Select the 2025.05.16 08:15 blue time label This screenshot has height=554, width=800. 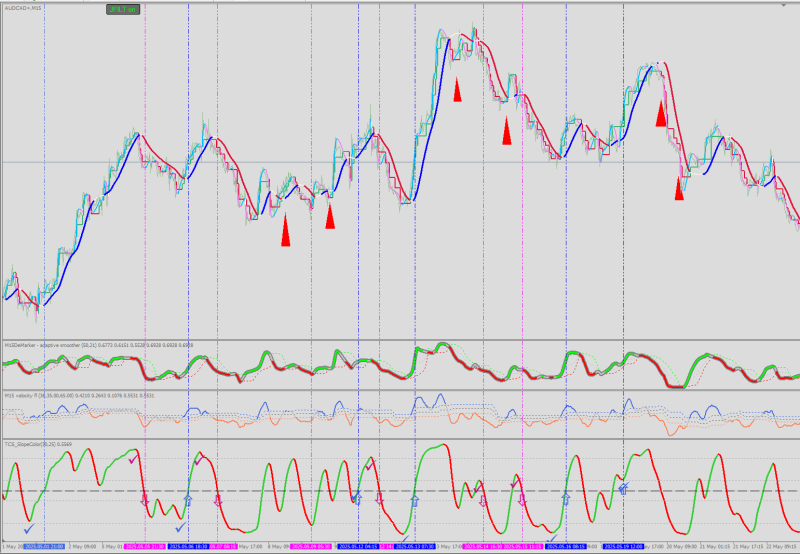pyautogui.click(x=565, y=546)
